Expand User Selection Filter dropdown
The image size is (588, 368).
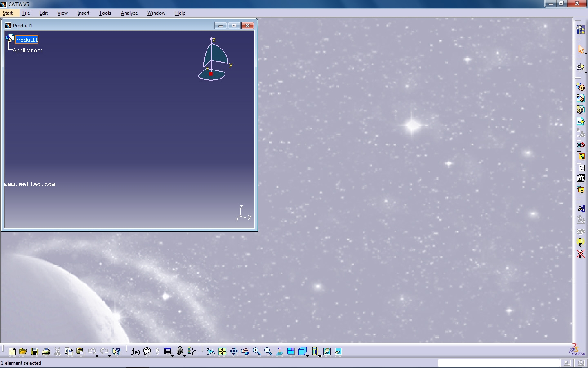586,72
